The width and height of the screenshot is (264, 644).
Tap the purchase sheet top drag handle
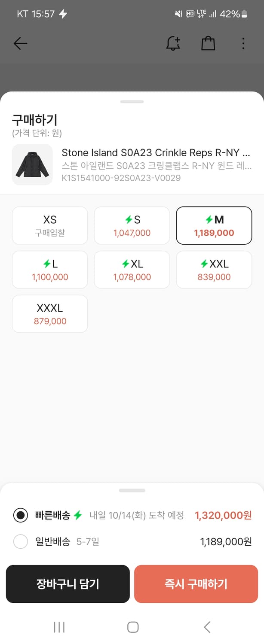tap(132, 102)
